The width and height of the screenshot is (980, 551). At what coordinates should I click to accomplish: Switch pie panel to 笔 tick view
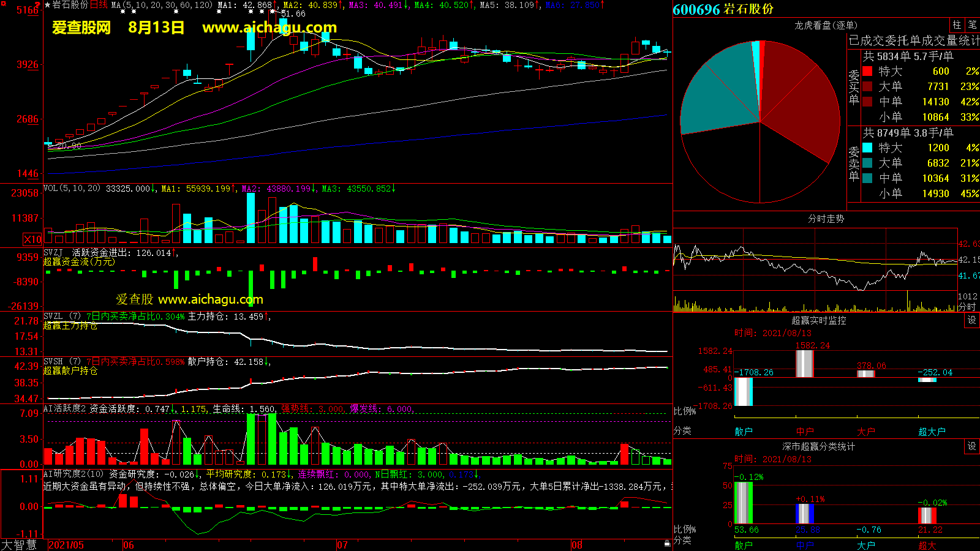click(x=972, y=25)
